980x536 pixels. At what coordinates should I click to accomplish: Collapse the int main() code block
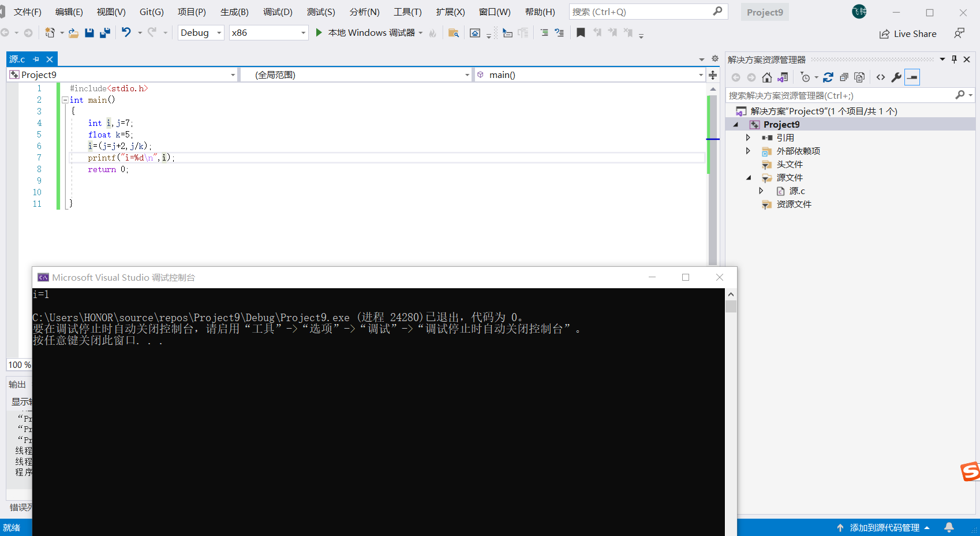(65, 100)
